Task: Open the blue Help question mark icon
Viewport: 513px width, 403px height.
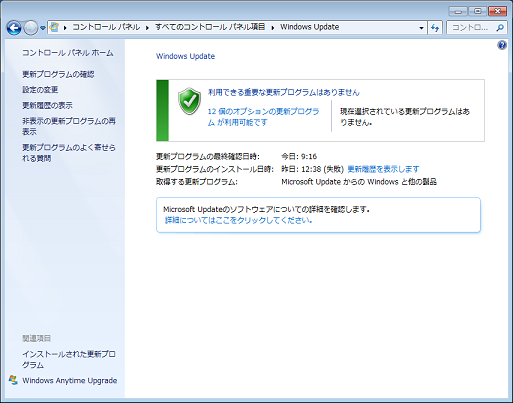Action: tap(502, 45)
